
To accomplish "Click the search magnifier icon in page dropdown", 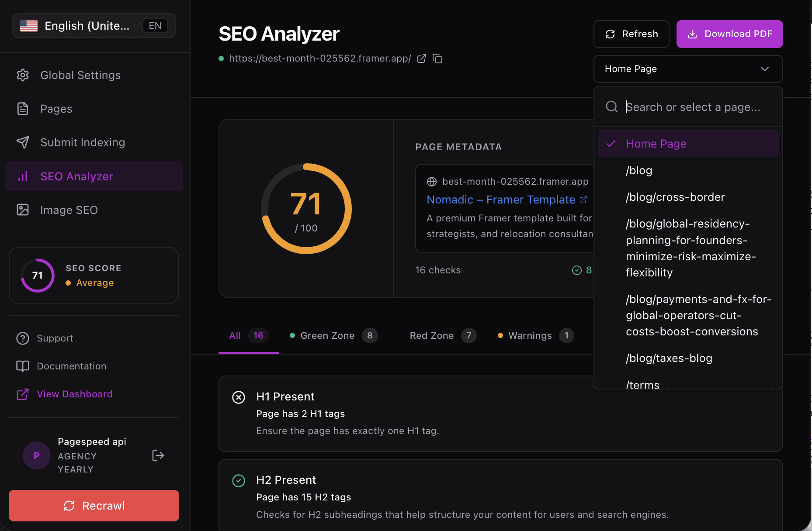I will coord(612,107).
